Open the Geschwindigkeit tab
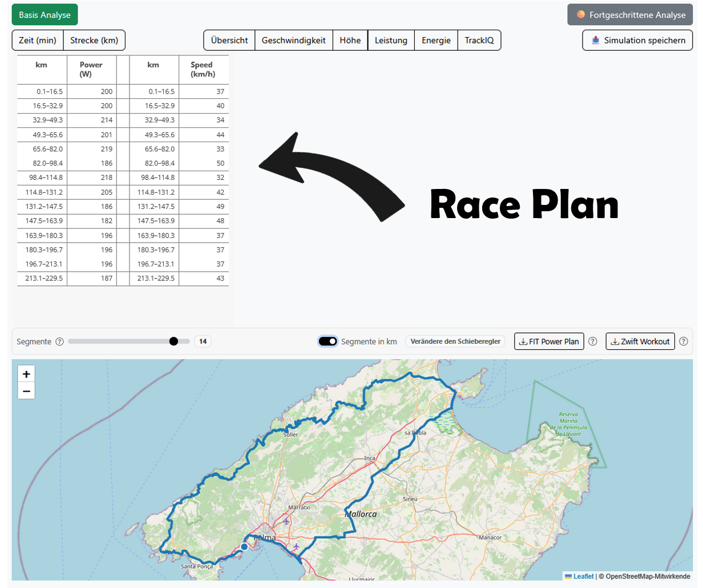 pyautogui.click(x=293, y=41)
